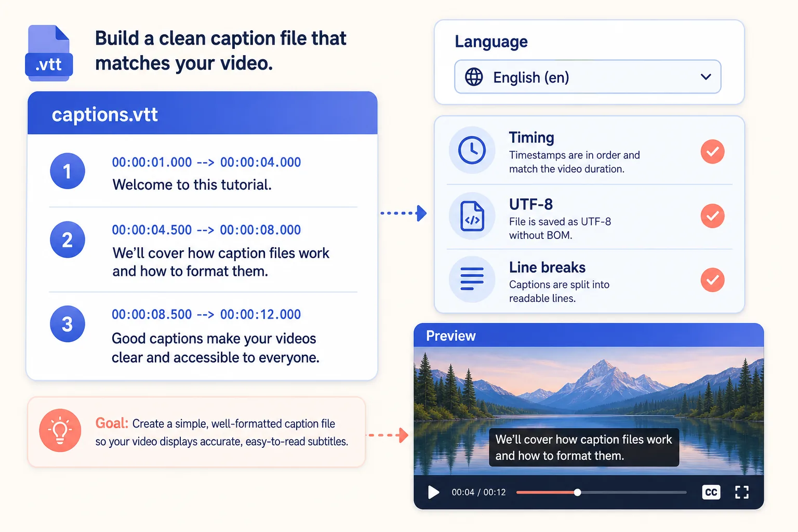Toggle the Timing check mark
798x532 pixels.
click(712, 152)
